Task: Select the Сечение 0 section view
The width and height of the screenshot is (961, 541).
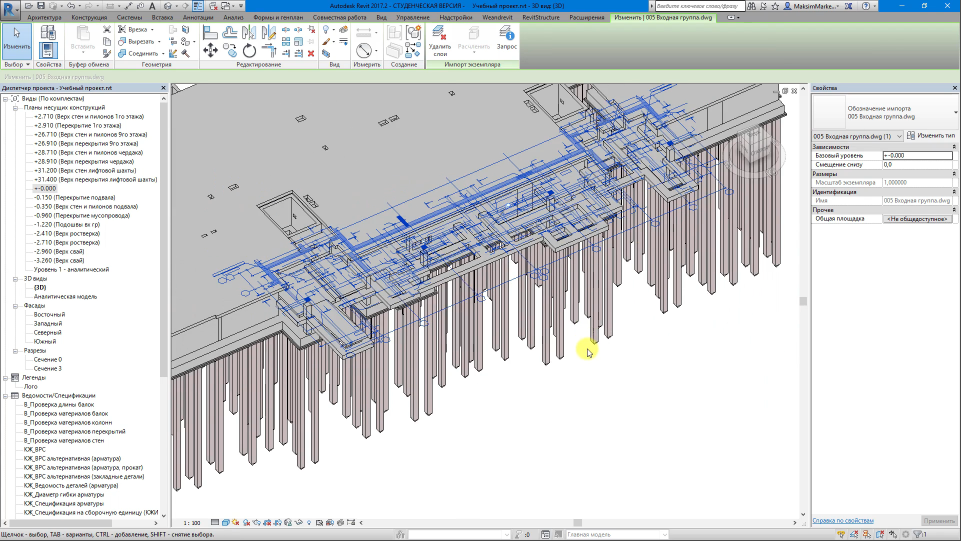Action: coord(47,359)
